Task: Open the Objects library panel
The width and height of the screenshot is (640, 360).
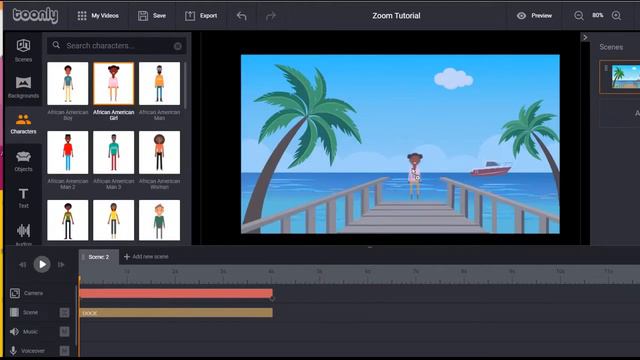Action: pos(23,161)
